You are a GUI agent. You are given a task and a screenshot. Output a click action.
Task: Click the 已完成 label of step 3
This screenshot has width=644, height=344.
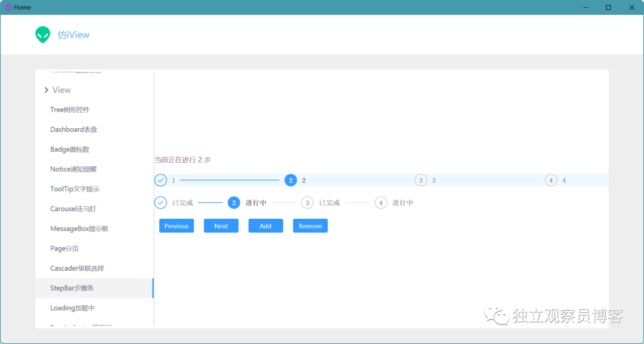coord(329,203)
